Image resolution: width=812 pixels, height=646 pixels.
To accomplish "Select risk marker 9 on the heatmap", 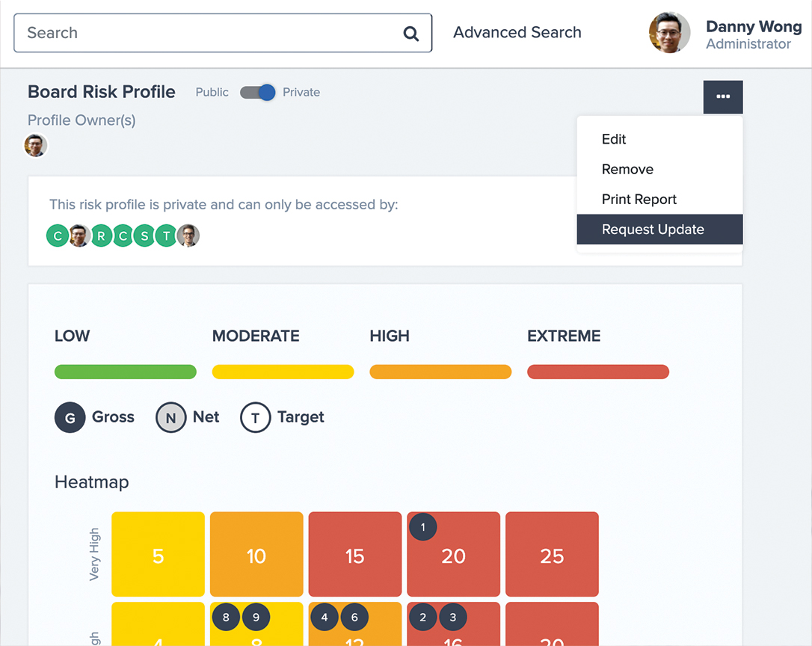I will tap(256, 617).
